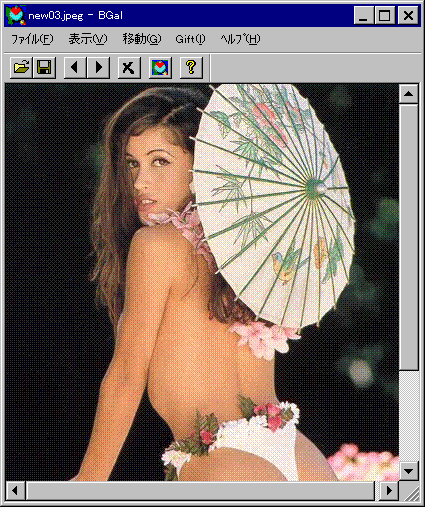Open the 移動(G) menu
The width and height of the screenshot is (425, 507).
pos(142,39)
